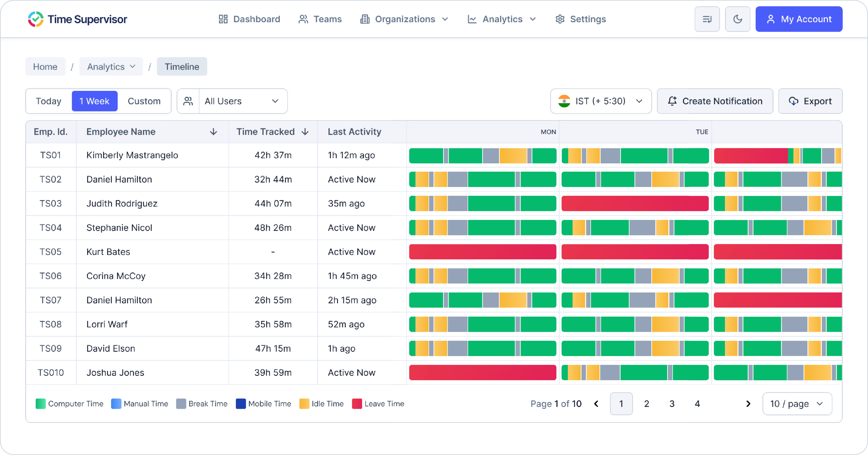Image resolution: width=868 pixels, height=455 pixels.
Task: Click the Time Supervisor logo icon
Action: point(36,19)
